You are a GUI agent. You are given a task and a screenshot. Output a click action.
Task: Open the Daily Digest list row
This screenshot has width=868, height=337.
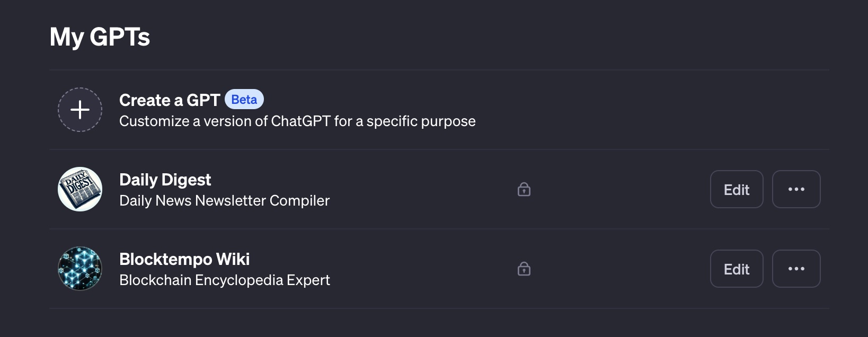(413, 189)
